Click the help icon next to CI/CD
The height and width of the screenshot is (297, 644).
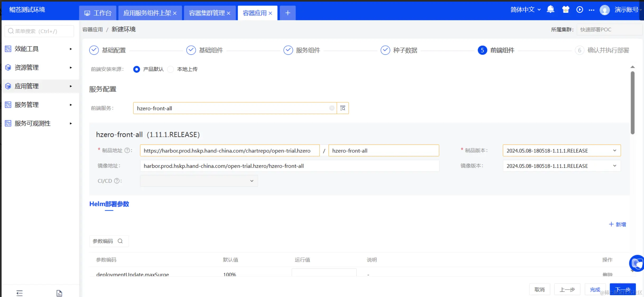(x=116, y=181)
